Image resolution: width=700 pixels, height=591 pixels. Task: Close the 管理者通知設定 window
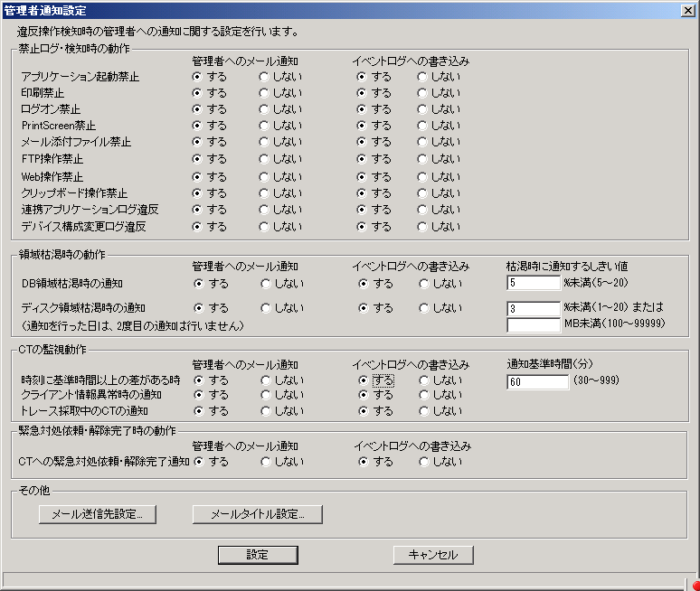tap(688, 10)
